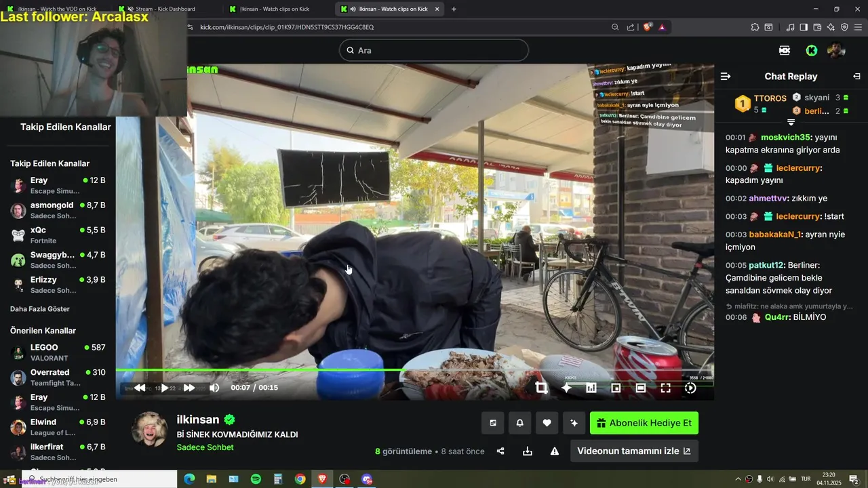The image size is (868, 488).
Task: Toggle picture-in-picture mode
Action: click(616, 388)
